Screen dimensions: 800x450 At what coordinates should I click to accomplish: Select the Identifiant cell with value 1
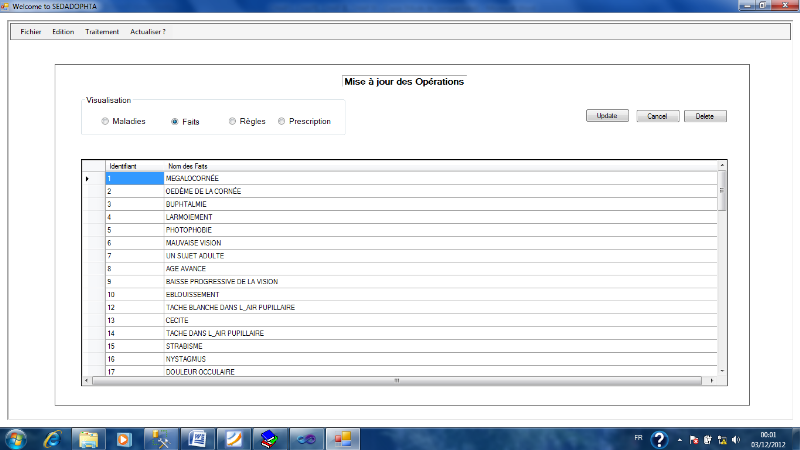click(x=135, y=179)
